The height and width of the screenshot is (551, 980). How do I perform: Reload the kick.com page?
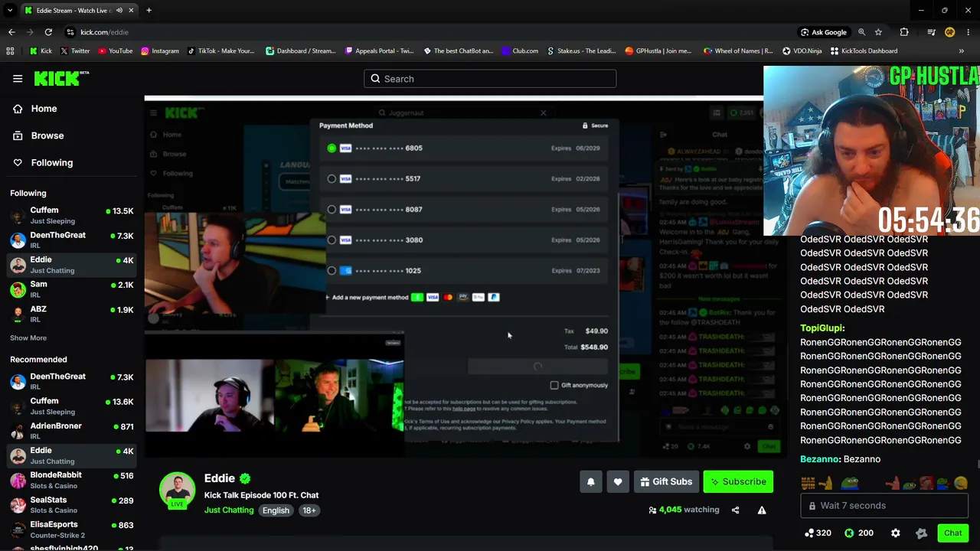[48, 32]
